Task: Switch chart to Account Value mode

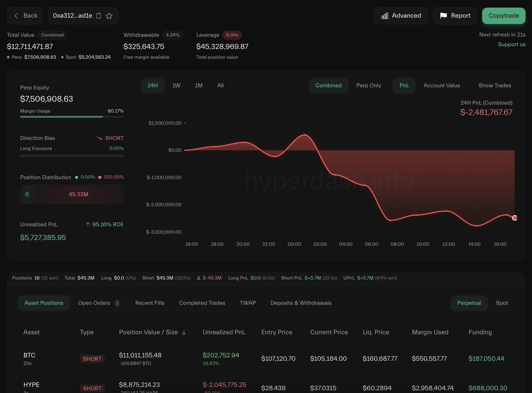Action: pos(442,85)
